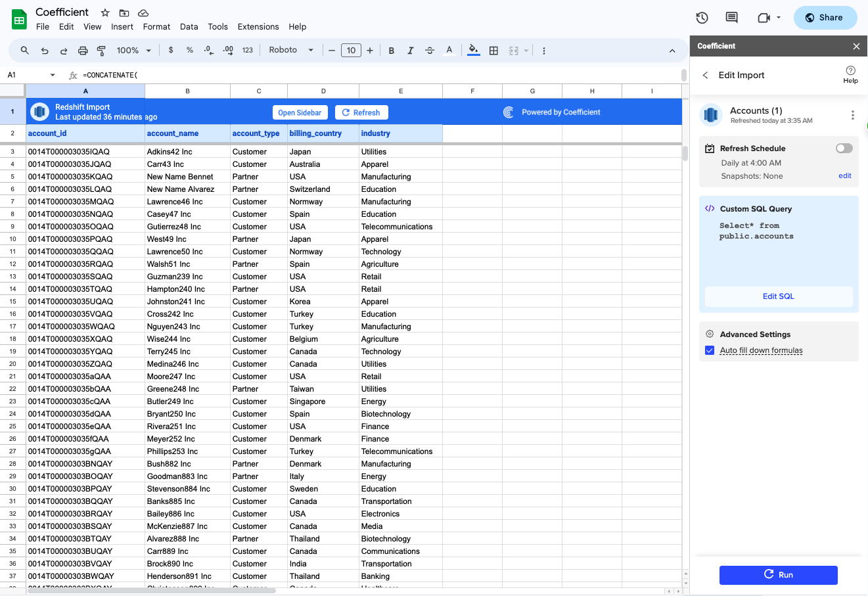868x596 pixels.
Task: Format as percent
Action: pyautogui.click(x=190, y=50)
